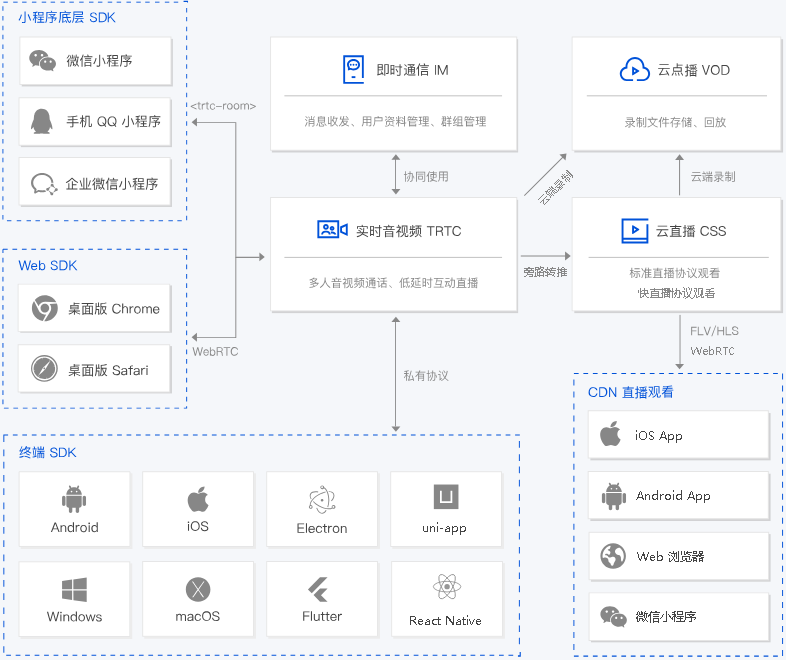
Task: Click the macOS X icon
Action: (x=198, y=589)
